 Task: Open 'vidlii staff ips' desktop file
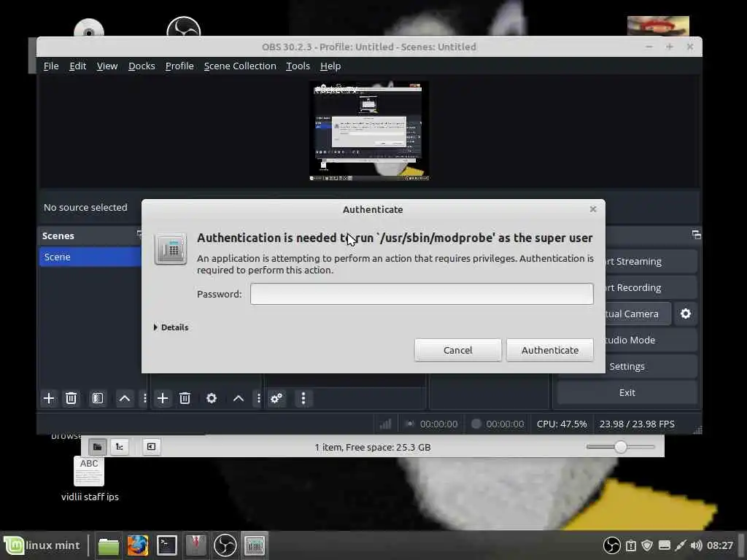(x=89, y=478)
